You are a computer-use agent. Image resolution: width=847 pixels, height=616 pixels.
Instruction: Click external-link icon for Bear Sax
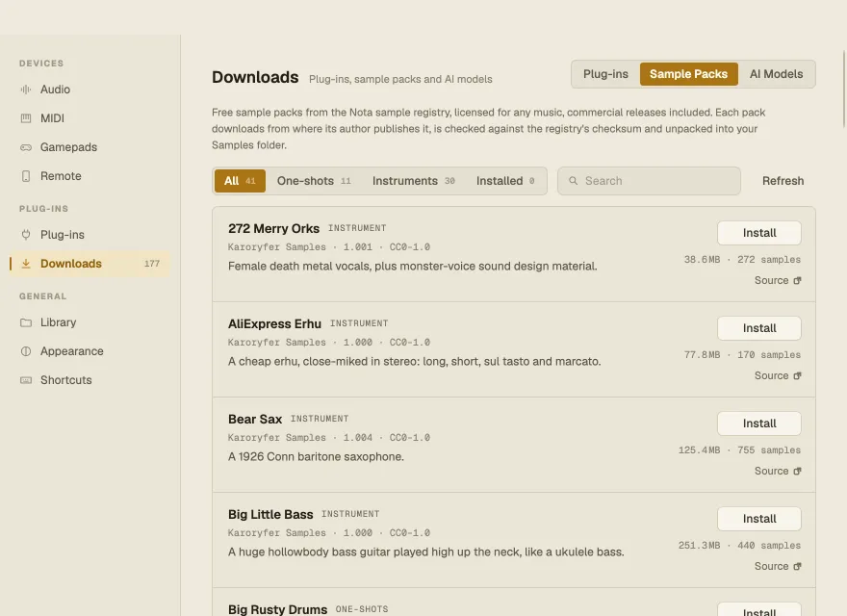[x=797, y=472]
